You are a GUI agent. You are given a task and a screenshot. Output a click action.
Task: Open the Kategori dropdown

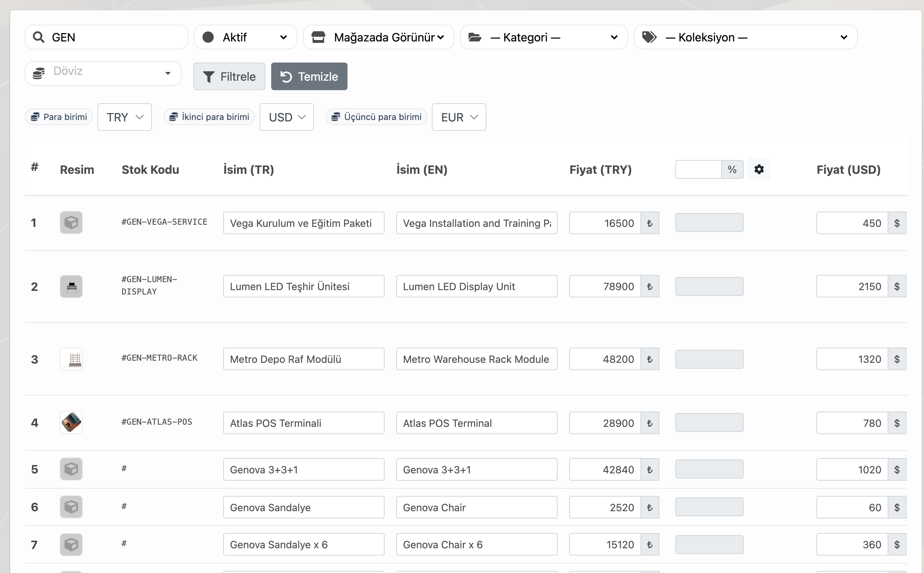[544, 37]
